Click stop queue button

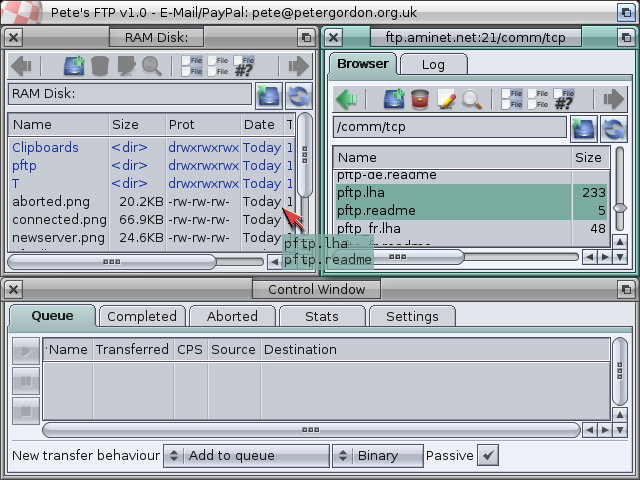(x=26, y=411)
